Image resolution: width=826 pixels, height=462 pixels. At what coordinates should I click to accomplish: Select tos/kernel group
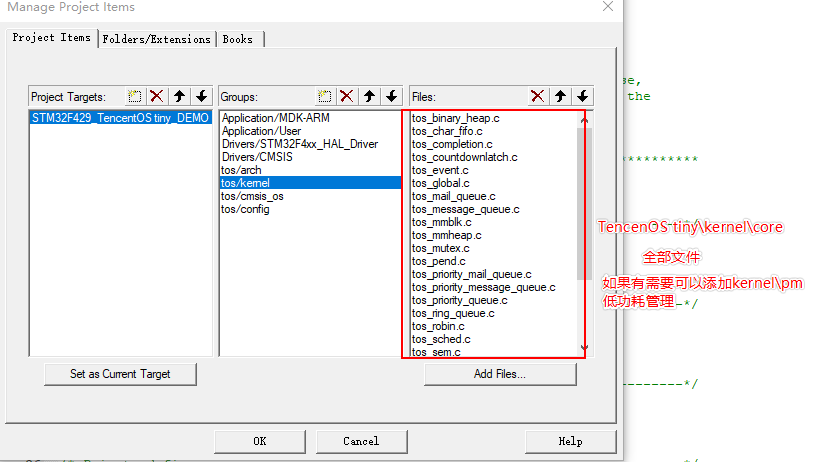tap(310, 183)
